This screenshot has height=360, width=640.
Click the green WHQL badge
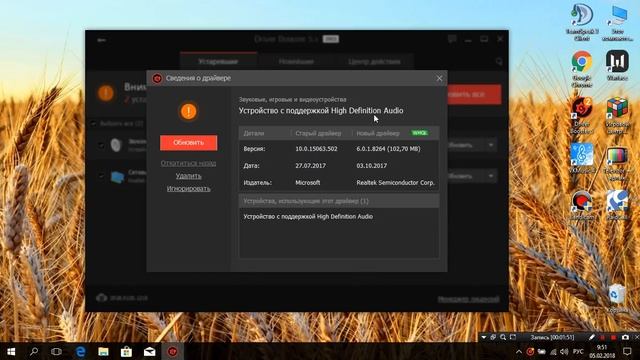[419, 133]
